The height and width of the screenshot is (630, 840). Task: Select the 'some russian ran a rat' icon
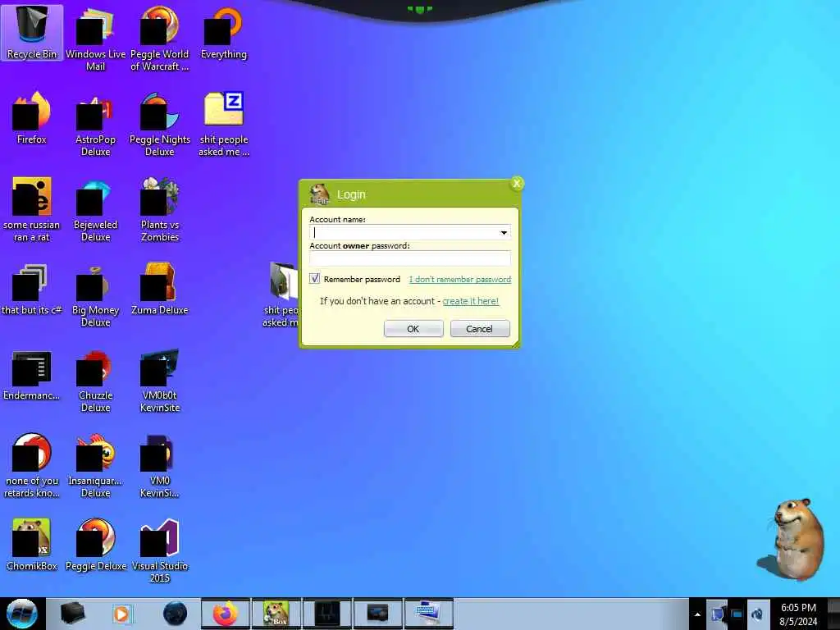point(32,209)
